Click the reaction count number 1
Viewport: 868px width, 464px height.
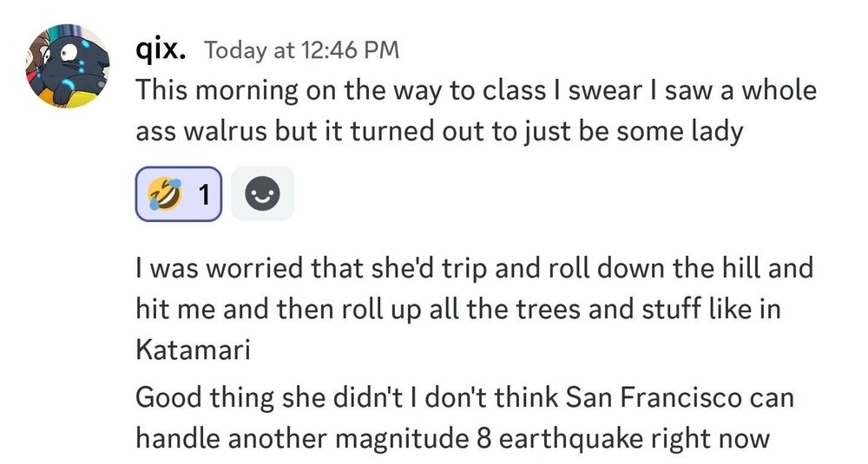203,195
